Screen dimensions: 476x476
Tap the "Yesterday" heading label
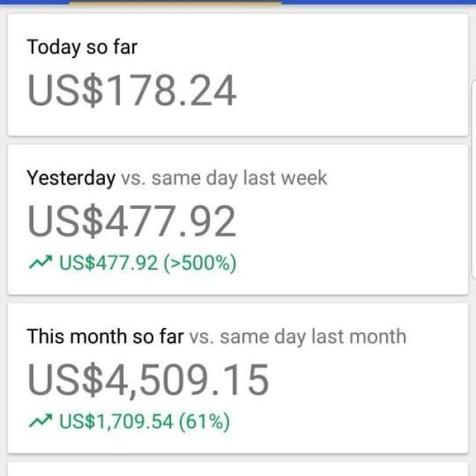pos(71,178)
